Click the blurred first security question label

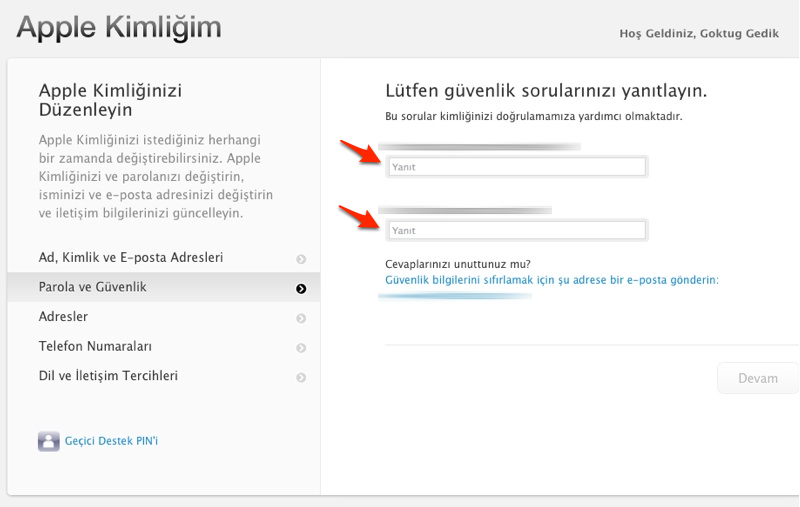tap(480, 147)
